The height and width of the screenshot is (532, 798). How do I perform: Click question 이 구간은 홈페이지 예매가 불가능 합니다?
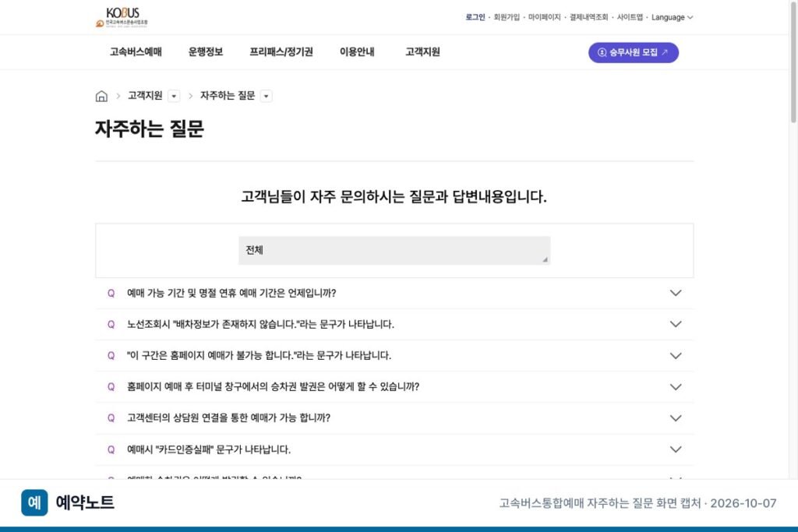point(259,355)
